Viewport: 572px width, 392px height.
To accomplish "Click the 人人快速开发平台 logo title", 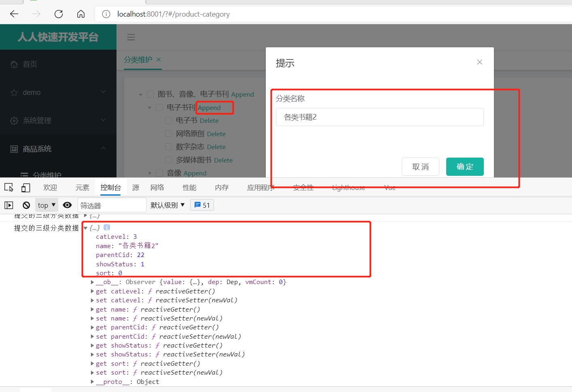I will coord(58,37).
